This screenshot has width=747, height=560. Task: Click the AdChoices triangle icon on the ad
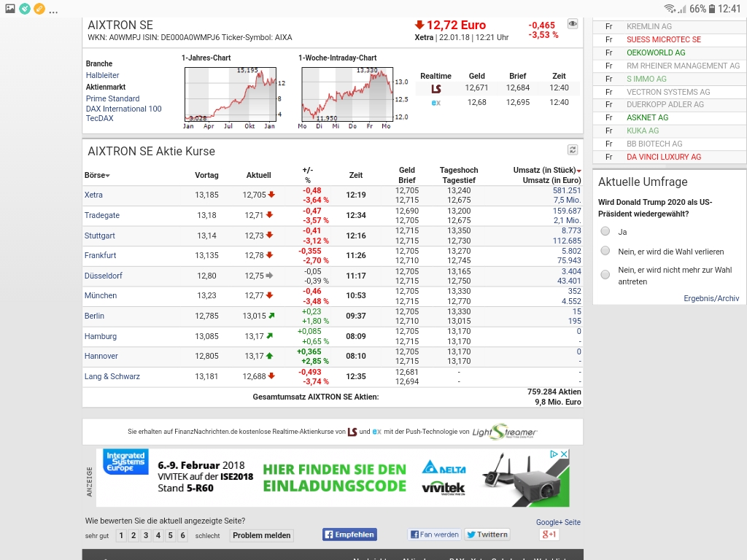tap(554, 454)
